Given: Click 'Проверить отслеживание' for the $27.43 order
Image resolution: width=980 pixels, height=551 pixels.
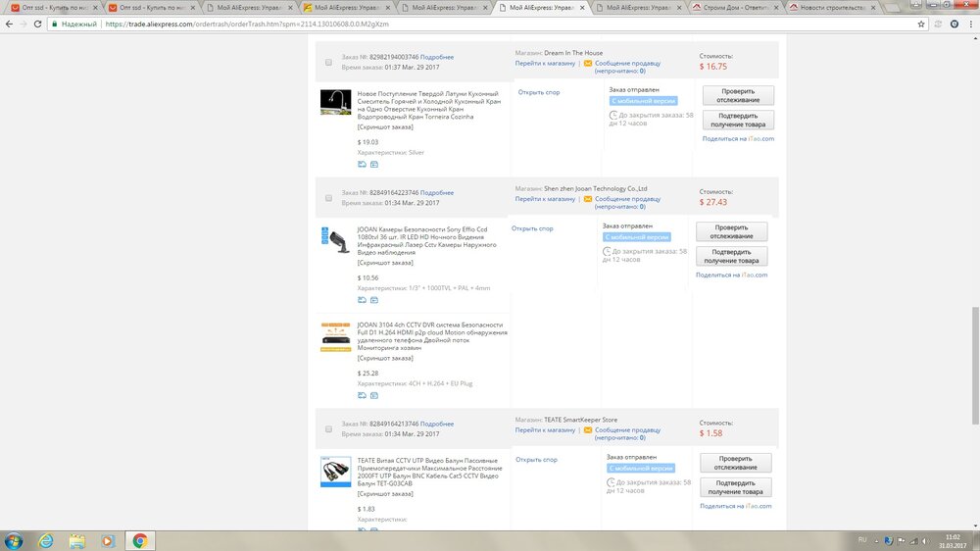Looking at the screenshot, I should click(x=732, y=232).
